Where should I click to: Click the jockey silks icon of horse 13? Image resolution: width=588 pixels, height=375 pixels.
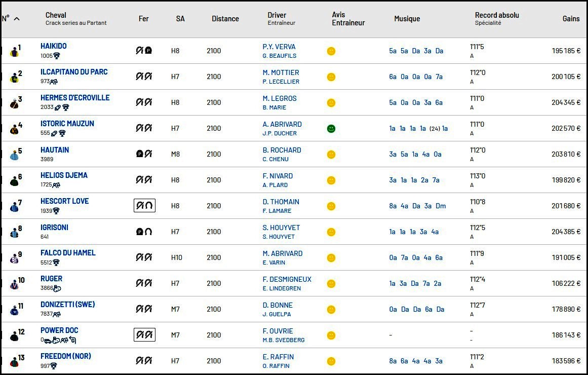point(14,362)
